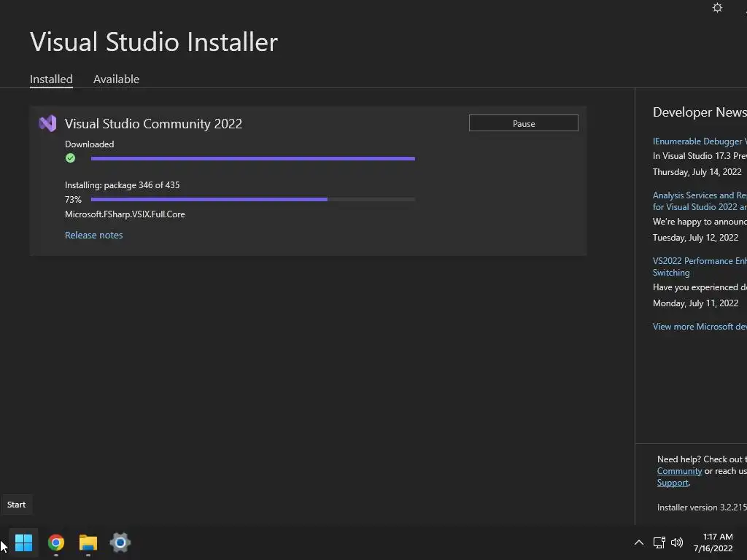
Task: Open the Settings gear taskbar app
Action: tap(120, 542)
